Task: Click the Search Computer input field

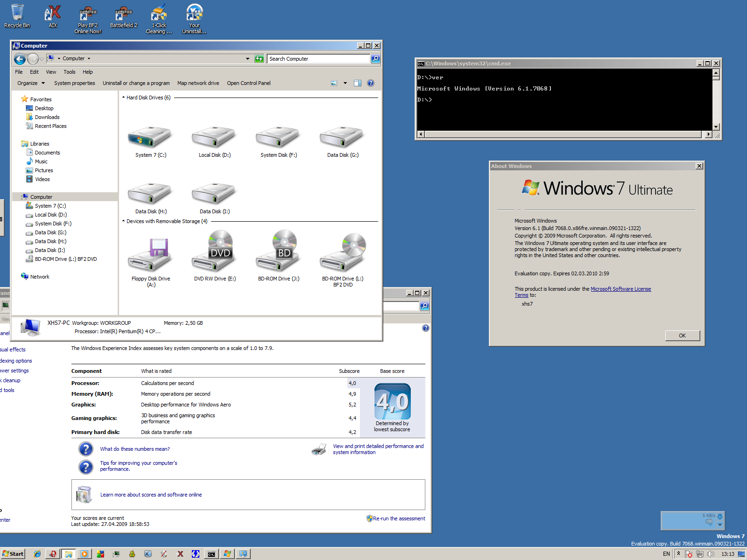Action: pos(318,59)
